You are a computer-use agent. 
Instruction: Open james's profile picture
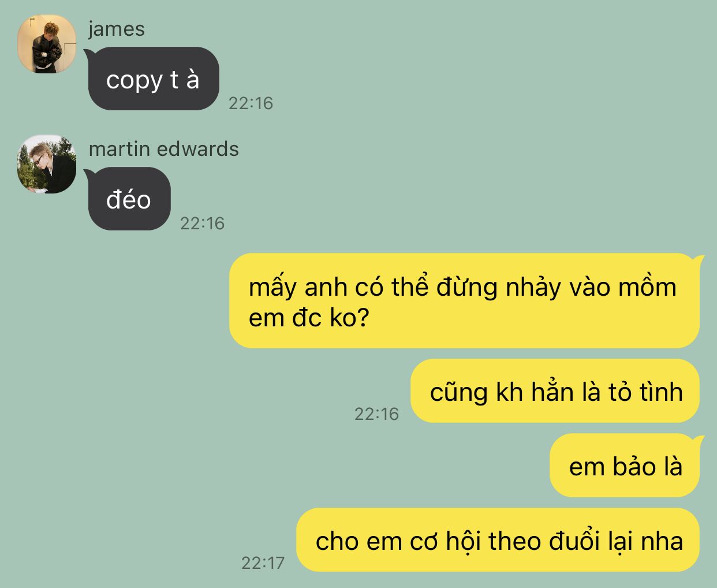pyautogui.click(x=47, y=44)
